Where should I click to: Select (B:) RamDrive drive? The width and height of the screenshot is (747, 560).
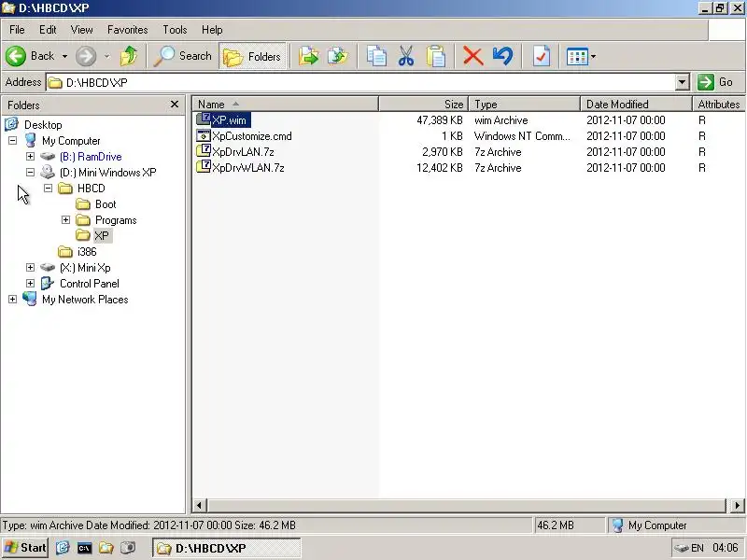[x=91, y=157]
